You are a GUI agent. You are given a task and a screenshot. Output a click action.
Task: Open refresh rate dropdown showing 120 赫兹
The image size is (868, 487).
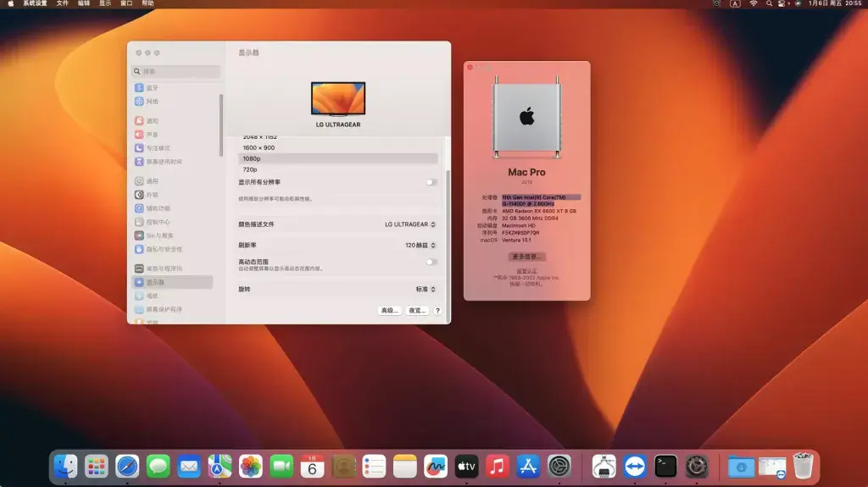tap(420, 245)
